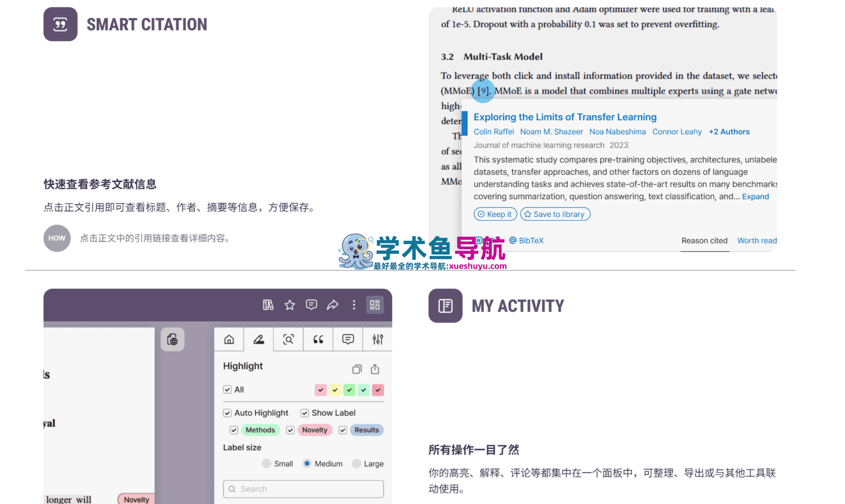Click the My Activity panel icon
Viewport: 845px width, 504px height.
445,306
